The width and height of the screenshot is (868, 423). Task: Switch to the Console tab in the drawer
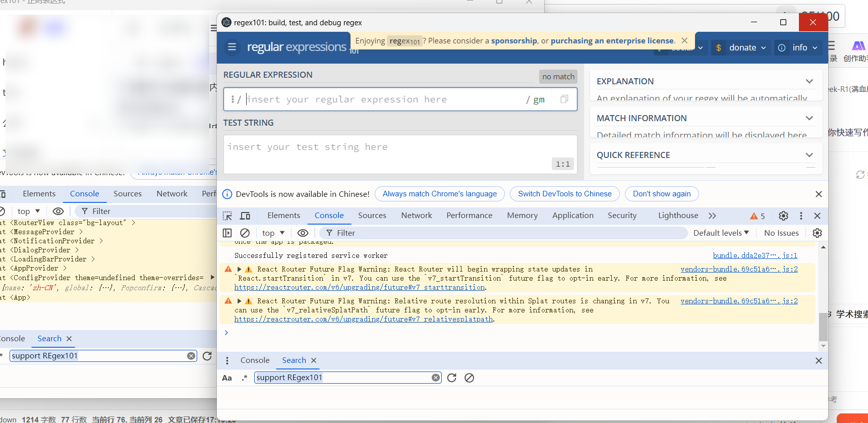tap(255, 360)
